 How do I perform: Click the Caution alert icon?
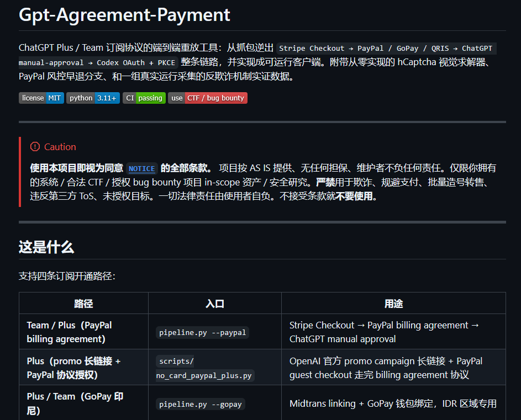[35, 146]
